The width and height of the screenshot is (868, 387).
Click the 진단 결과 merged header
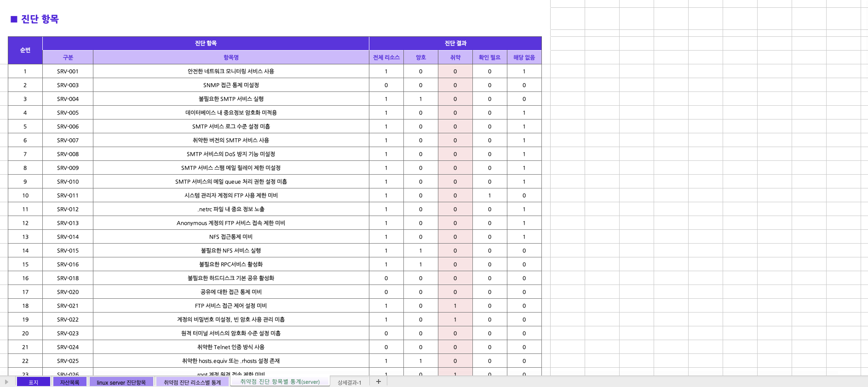[x=455, y=43]
